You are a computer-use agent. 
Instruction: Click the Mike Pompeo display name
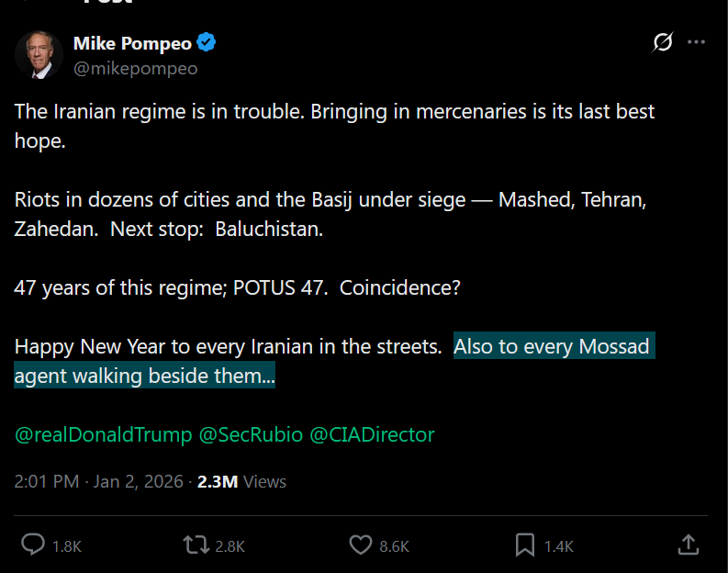click(x=132, y=43)
